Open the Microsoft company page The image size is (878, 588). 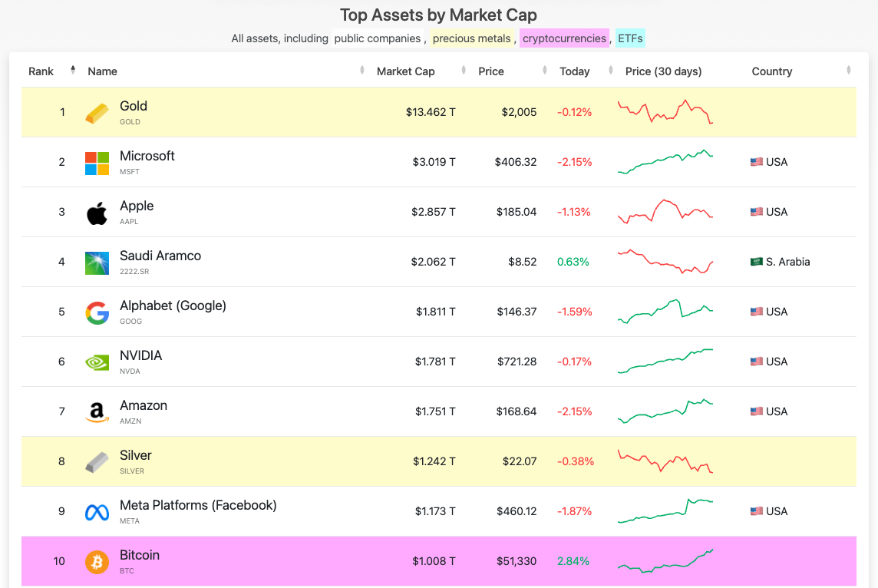point(147,156)
